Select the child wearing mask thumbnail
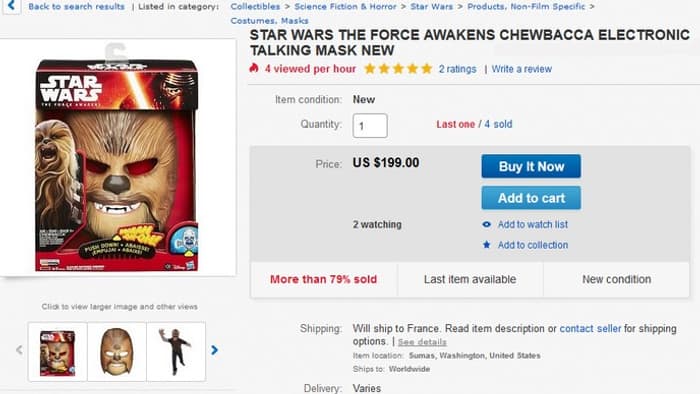This screenshot has height=394, width=700. pos(176,352)
